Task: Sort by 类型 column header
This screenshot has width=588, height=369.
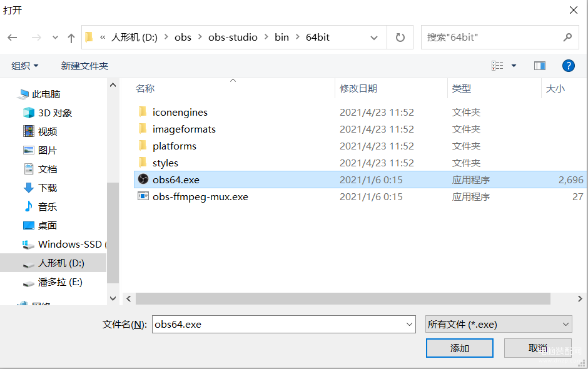Action: 461,89
